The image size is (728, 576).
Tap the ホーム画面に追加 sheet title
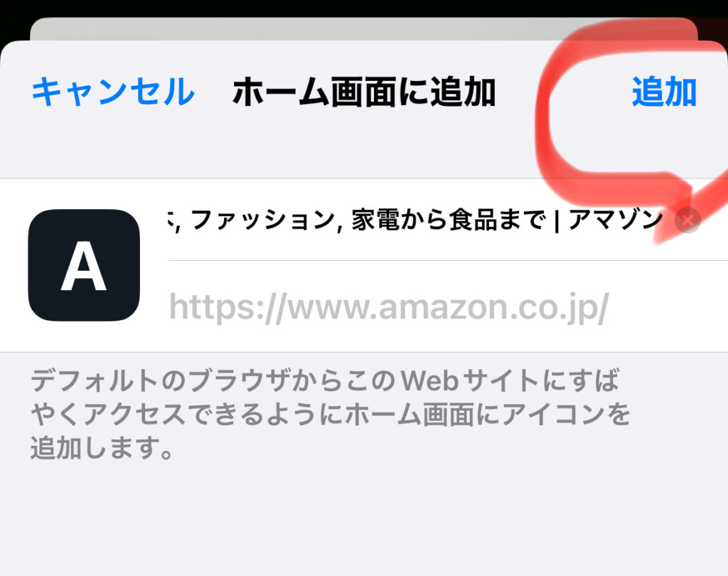[365, 92]
